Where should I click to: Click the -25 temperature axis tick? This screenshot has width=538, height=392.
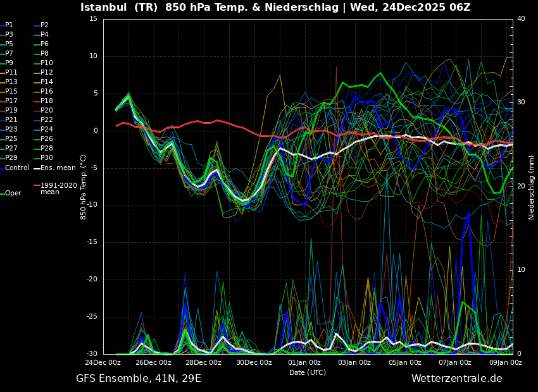click(92, 317)
